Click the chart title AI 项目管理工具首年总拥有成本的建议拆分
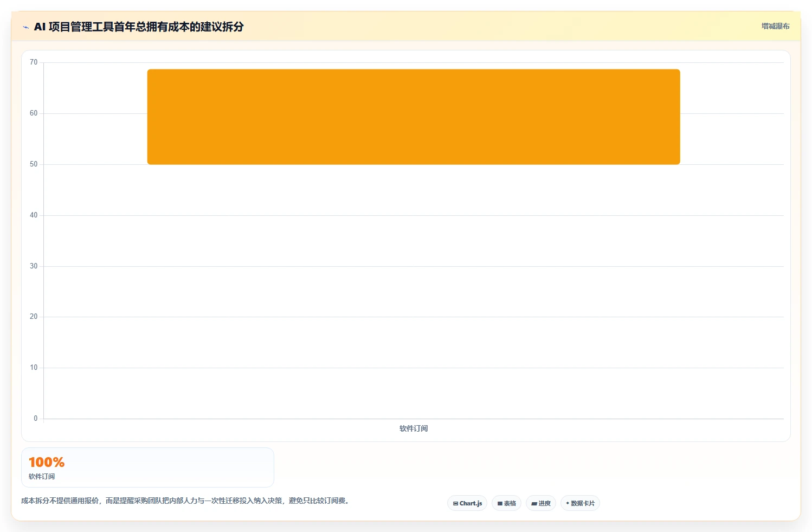 139,27
